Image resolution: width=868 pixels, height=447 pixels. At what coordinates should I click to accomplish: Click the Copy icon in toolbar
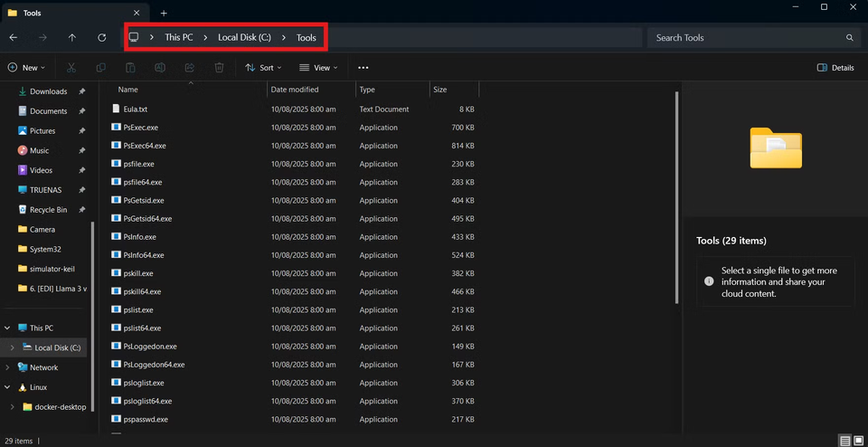pos(101,68)
